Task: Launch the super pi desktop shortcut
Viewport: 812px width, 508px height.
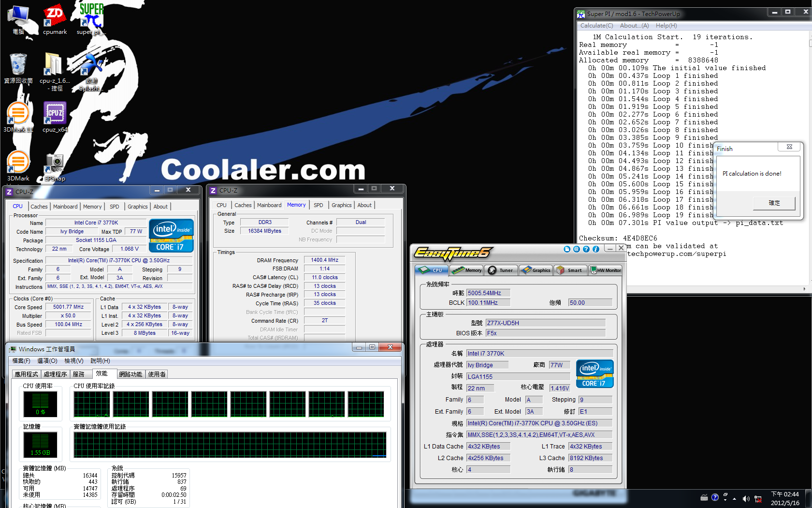Action: click(x=91, y=19)
